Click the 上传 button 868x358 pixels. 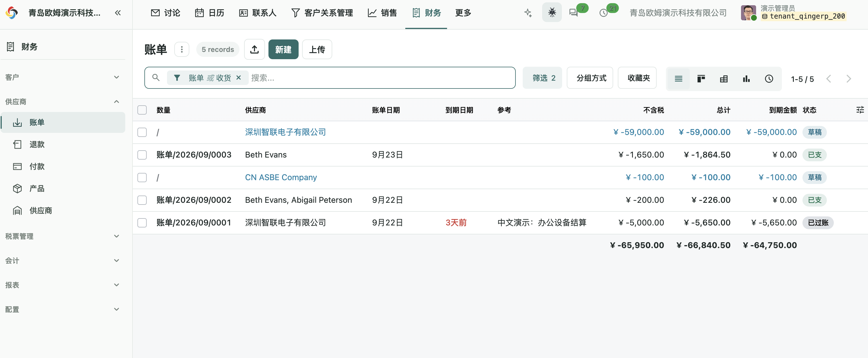[x=317, y=50]
